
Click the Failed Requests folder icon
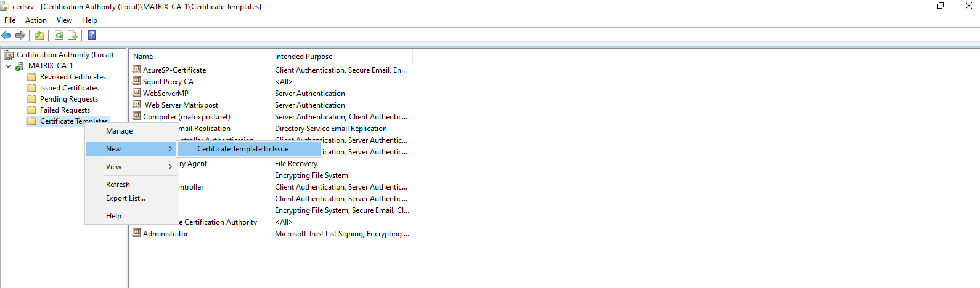click(x=31, y=110)
